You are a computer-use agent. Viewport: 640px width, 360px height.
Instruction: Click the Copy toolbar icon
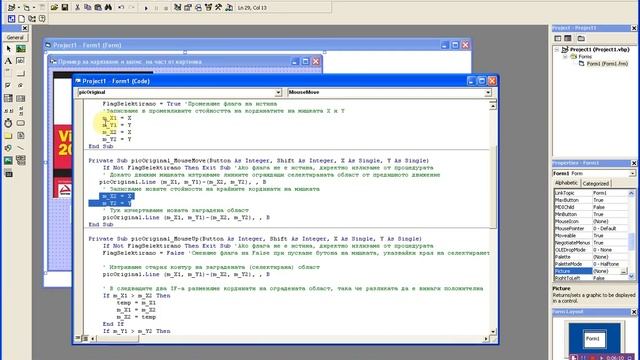point(87,7)
